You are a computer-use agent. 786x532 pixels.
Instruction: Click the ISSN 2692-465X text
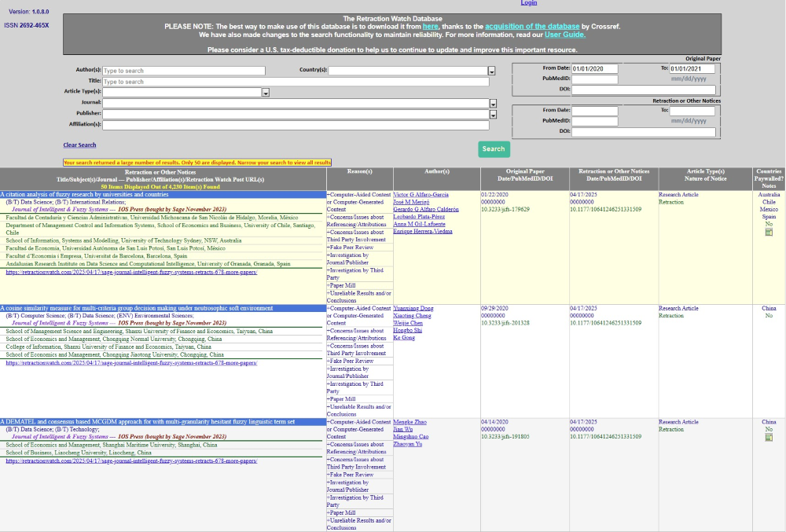pyautogui.click(x=27, y=26)
